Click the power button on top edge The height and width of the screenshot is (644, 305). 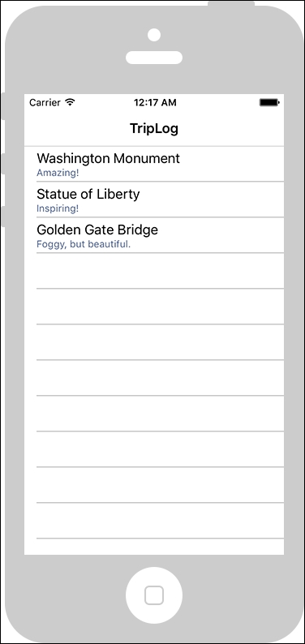(x=231, y=4)
